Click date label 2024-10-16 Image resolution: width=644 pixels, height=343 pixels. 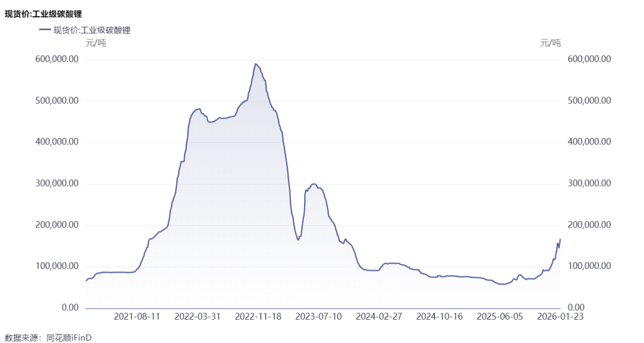click(x=439, y=317)
